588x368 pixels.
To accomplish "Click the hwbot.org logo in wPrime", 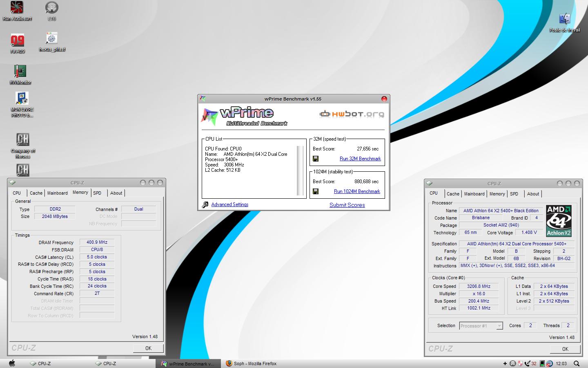I will (x=352, y=114).
